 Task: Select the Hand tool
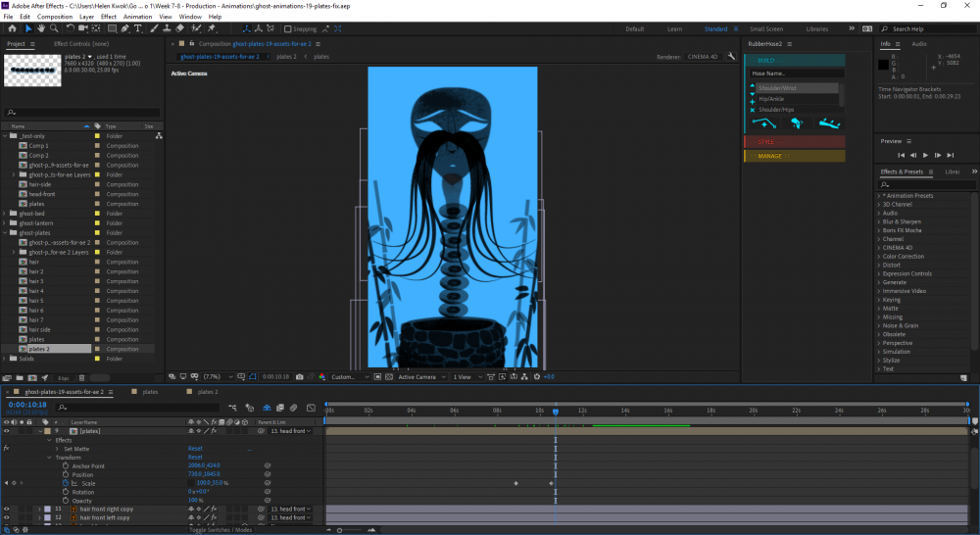pyautogui.click(x=40, y=28)
